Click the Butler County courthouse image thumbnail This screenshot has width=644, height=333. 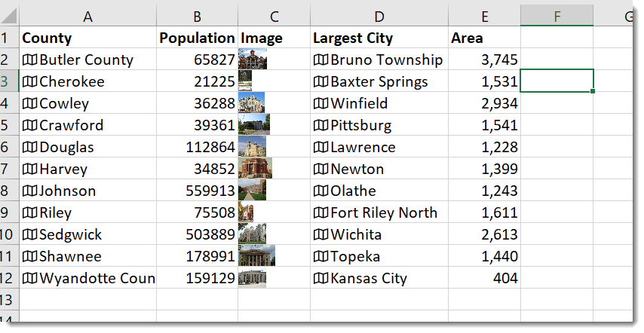coord(253,59)
